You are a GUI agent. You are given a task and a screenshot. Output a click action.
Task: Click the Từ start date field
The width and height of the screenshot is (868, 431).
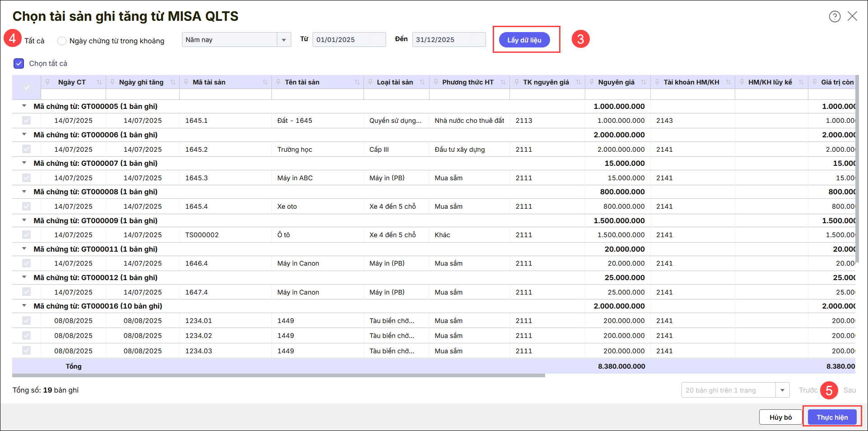tap(349, 40)
